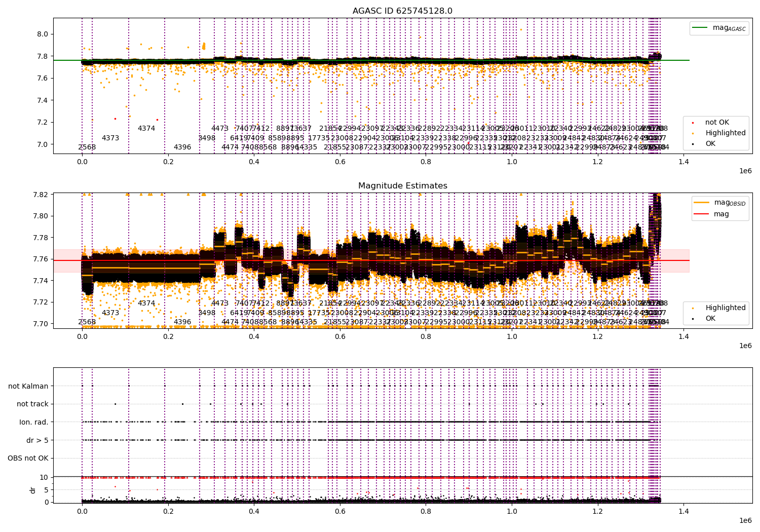This screenshot has width=760, height=532.
Task: Click OBSID label '4373' in top plot
Action: pyautogui.click(x=110, y=138)
